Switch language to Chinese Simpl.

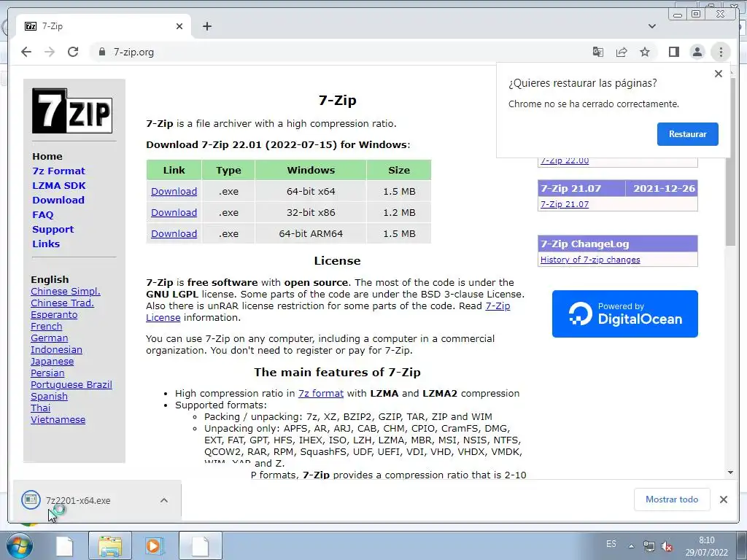click(65, 292)
